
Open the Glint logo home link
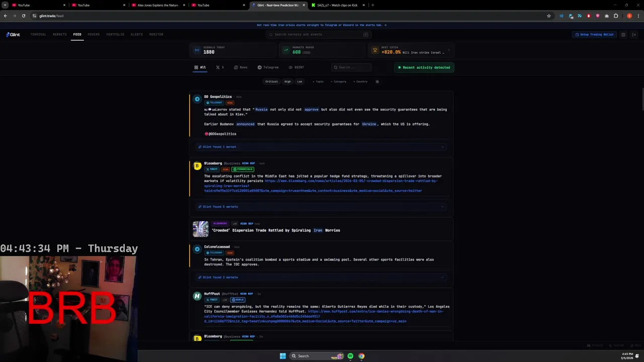pos(13,35)
